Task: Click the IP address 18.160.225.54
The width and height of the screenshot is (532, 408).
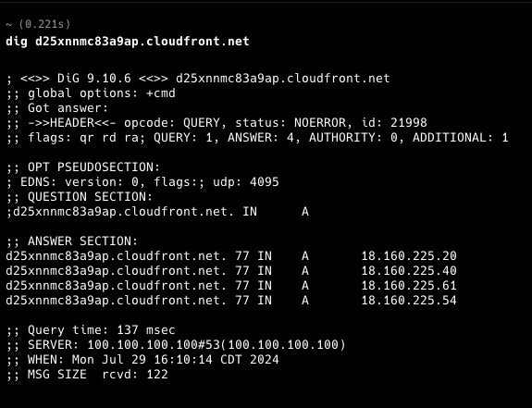Action: pyautogui.click(x=409, y=301)
